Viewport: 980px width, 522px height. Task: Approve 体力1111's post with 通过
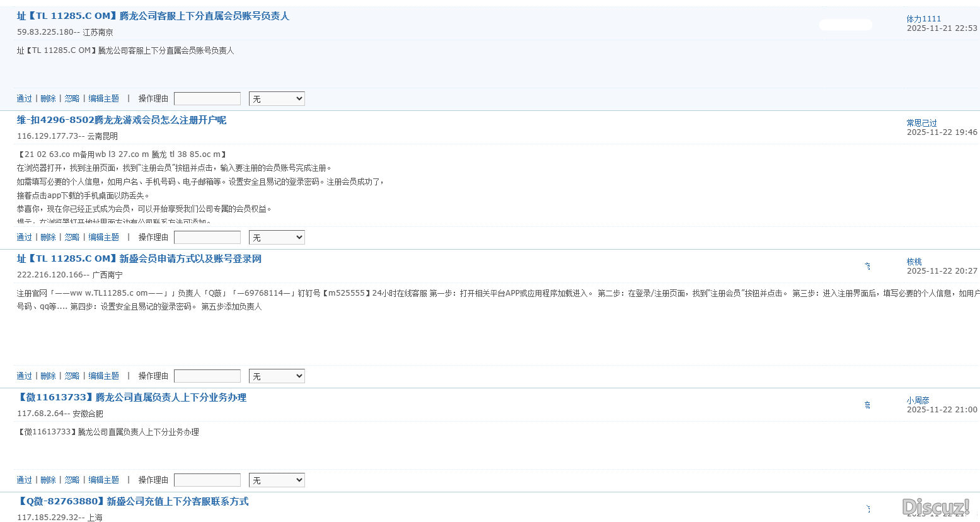24,98
